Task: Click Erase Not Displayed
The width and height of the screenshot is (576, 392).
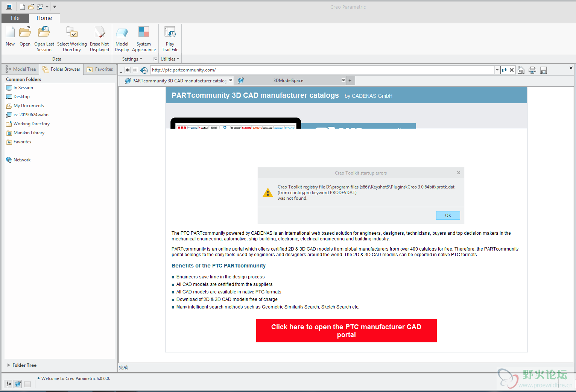Action: 99,39
